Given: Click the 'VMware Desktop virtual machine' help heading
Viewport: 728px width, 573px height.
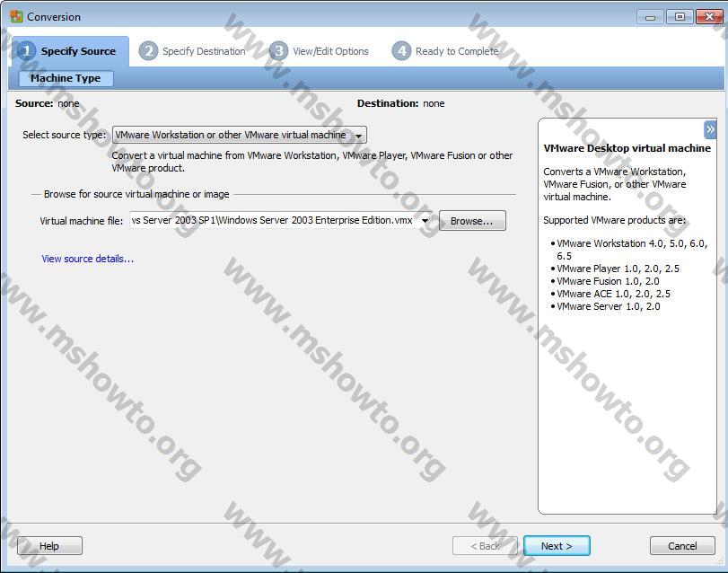Looking at the screenshot, I should (x=627, y=148).
